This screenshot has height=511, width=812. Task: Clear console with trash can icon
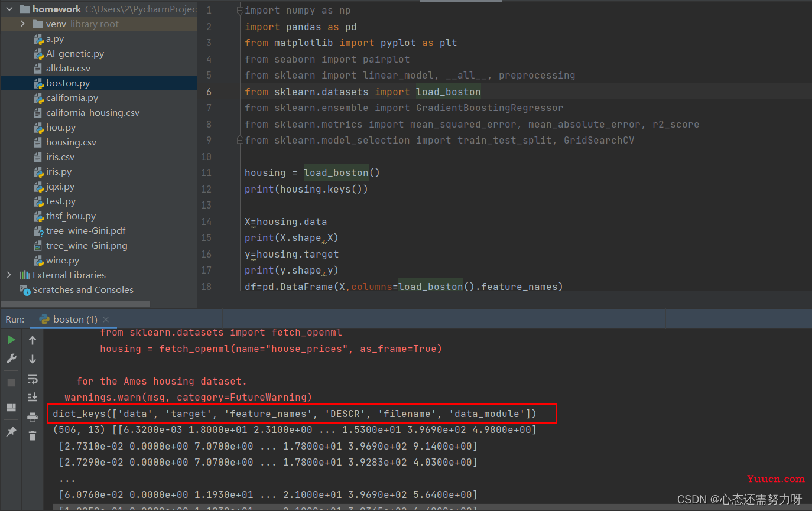point(33,435)
